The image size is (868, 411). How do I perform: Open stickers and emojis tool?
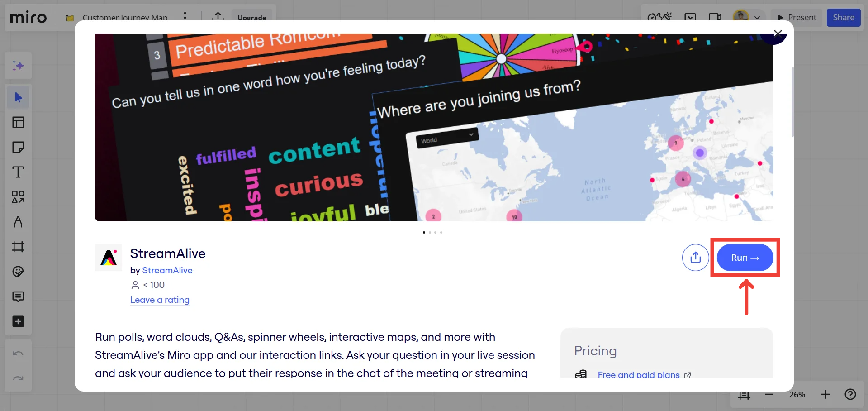click(x=18, y=272)
